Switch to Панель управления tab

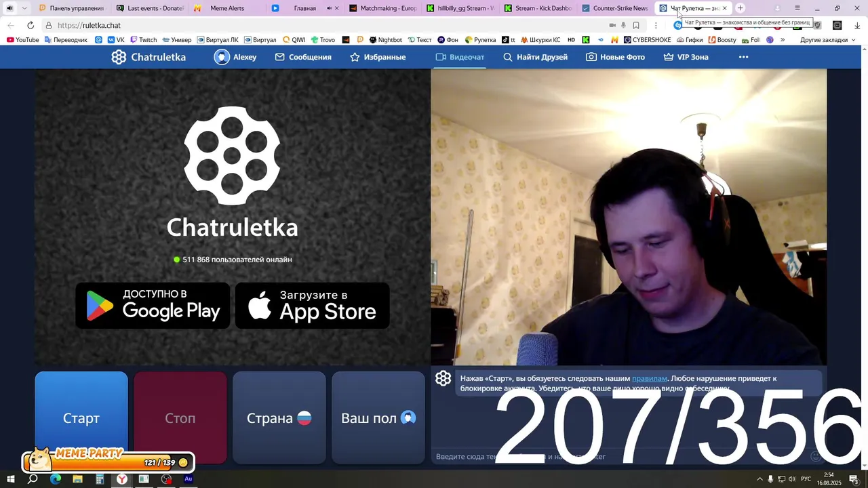(x=71, y=8)
